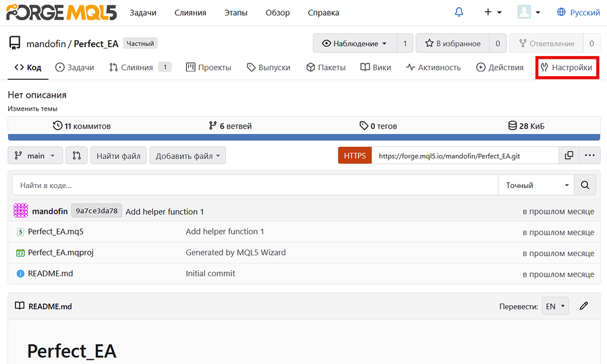The height and width of the screenshot is (364, 607).
Task: Click the blue language statistics bar
Action: (304, 138)
